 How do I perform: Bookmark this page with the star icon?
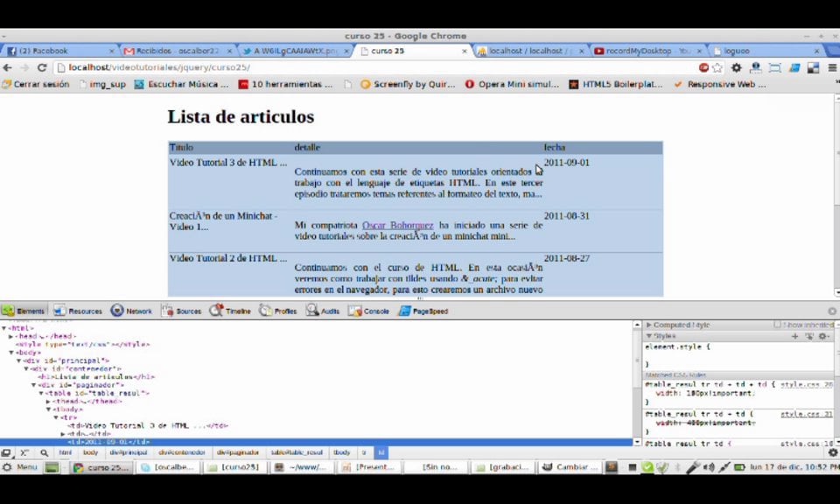[x=717, y=67]
